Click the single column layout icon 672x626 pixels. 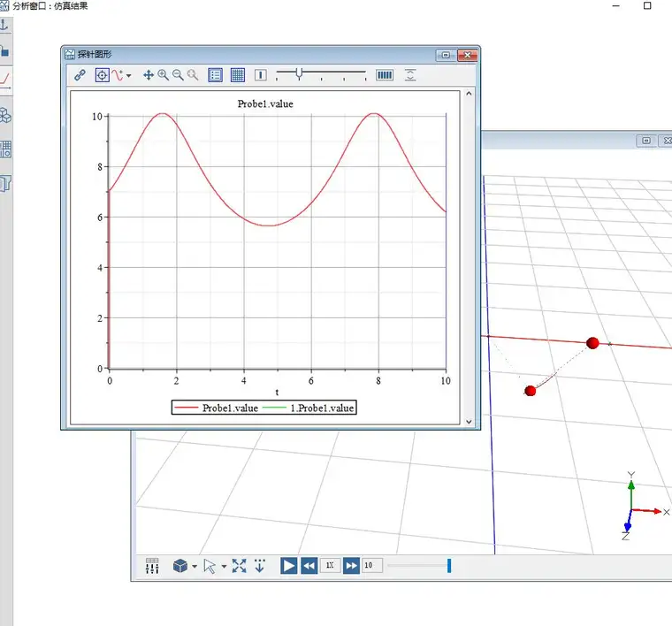261,75
